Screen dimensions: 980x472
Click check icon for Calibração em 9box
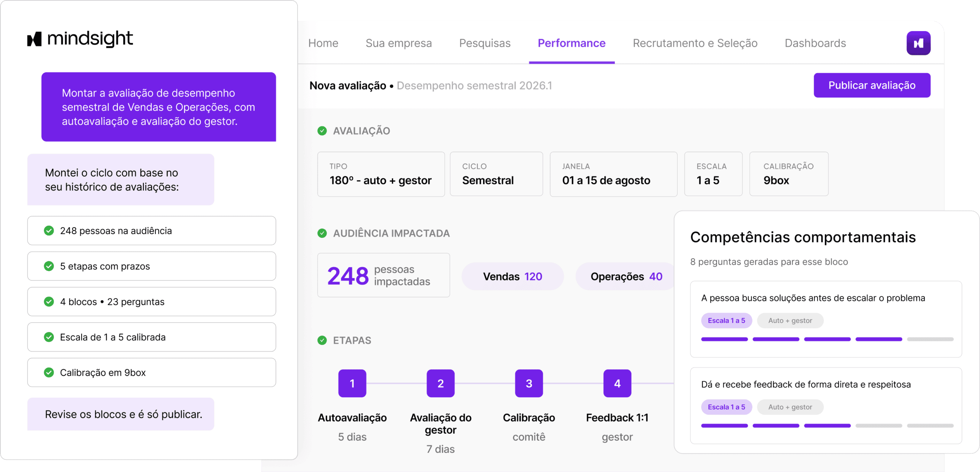(x=49, y=372)
